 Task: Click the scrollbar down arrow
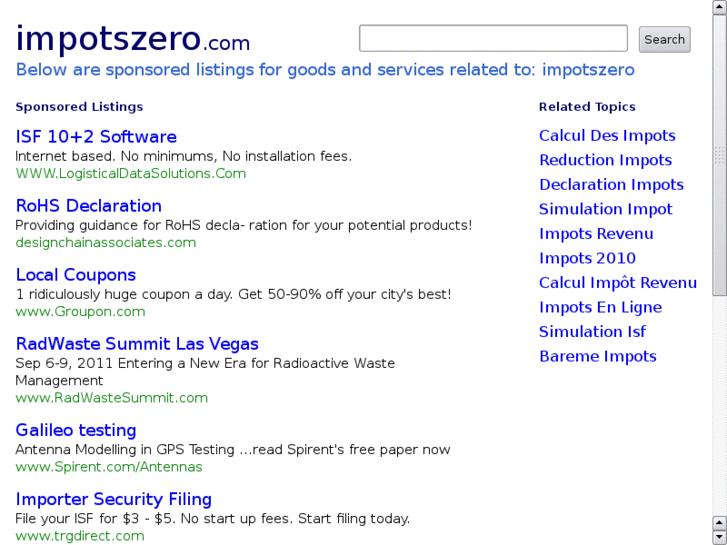[x=719, y=537]
